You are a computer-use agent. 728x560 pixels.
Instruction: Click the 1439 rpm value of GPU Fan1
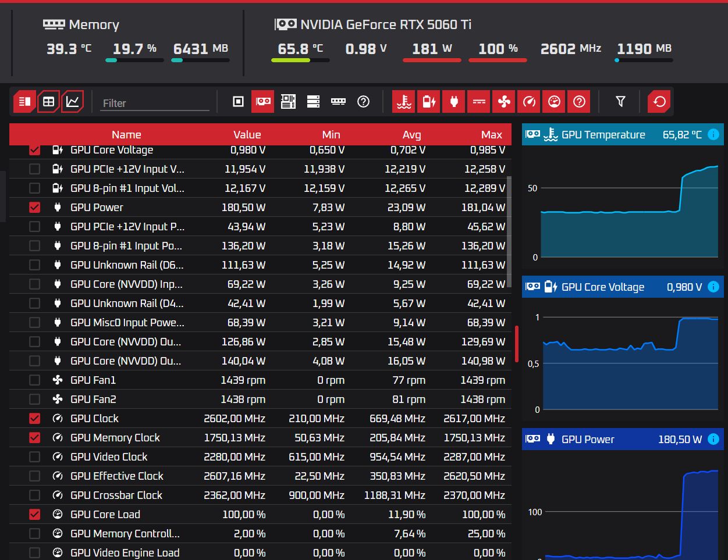pos(243,380)
